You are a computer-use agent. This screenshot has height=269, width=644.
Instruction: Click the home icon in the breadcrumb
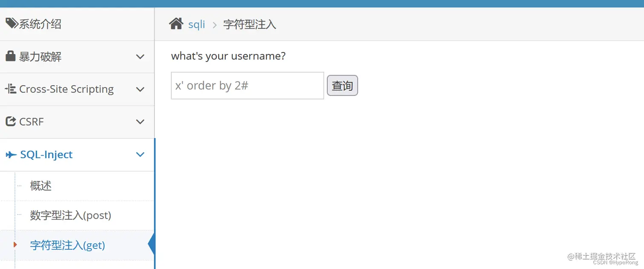(176, 24)
